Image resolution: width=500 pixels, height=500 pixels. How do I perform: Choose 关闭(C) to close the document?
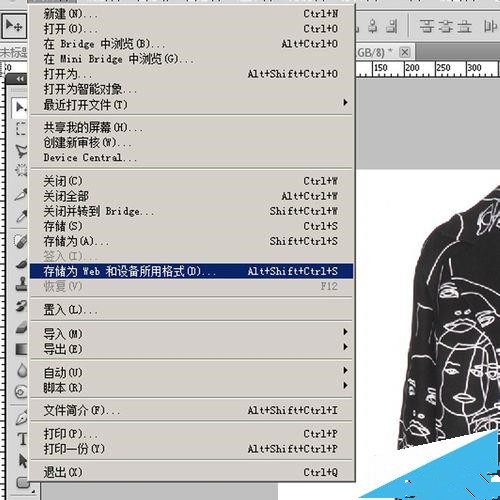pos(191,181)
